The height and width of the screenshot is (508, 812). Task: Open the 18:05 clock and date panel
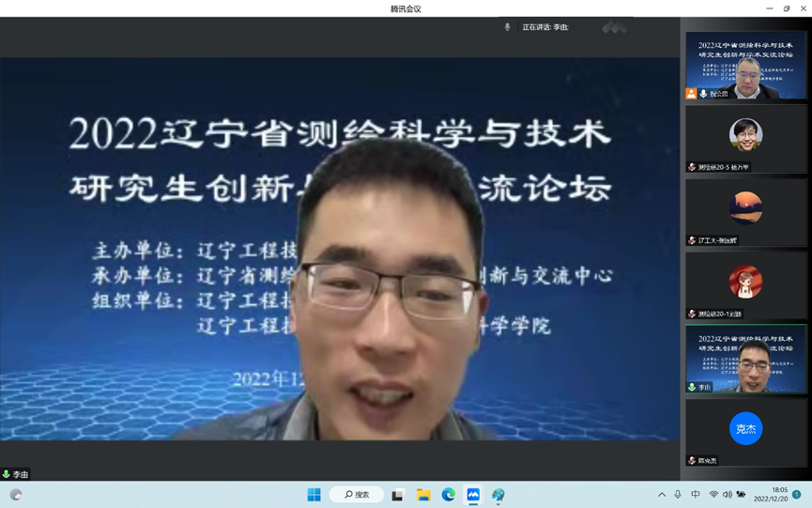(x=771, y=495)
